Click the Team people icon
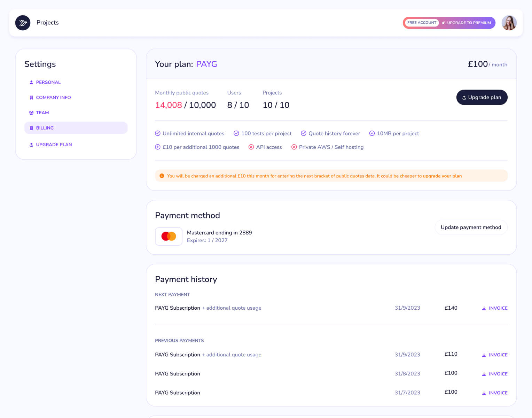 31,113
